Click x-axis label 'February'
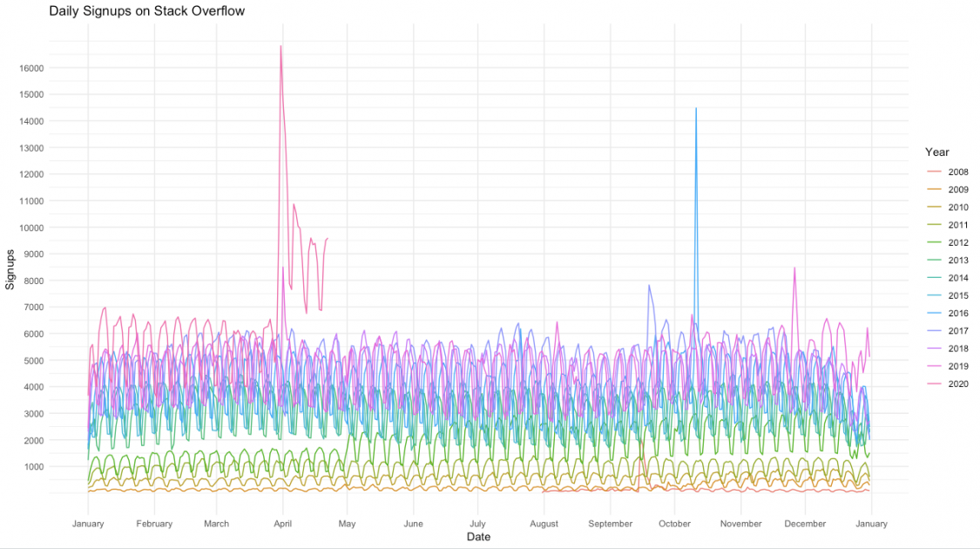Screen dimensions: 980x549 [154, 524]
